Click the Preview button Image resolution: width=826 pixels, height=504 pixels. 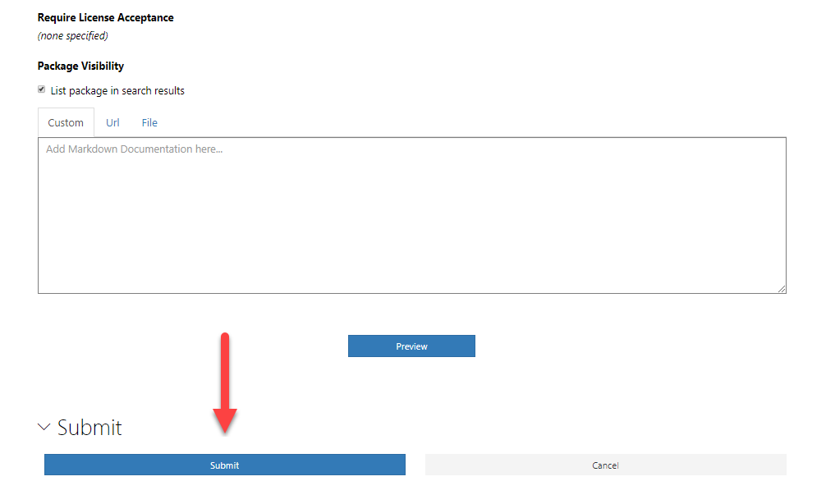[x=411, y=346]
